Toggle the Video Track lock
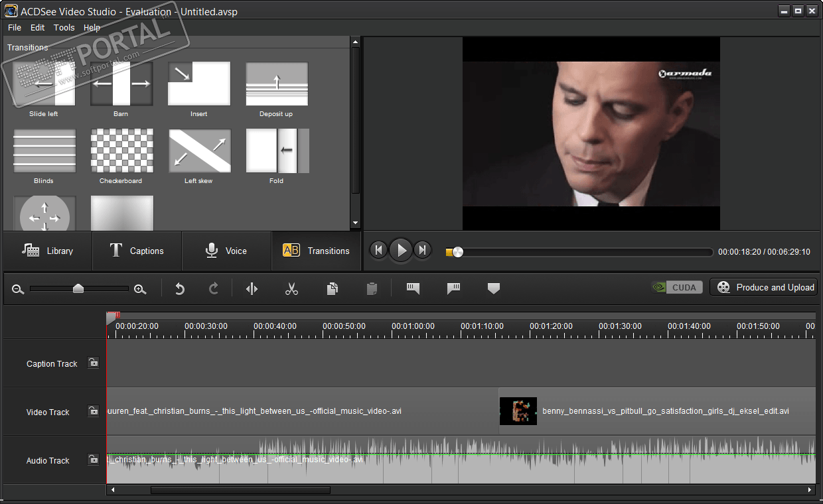Screen dimensions: 823x504 (x=94, y=411)
